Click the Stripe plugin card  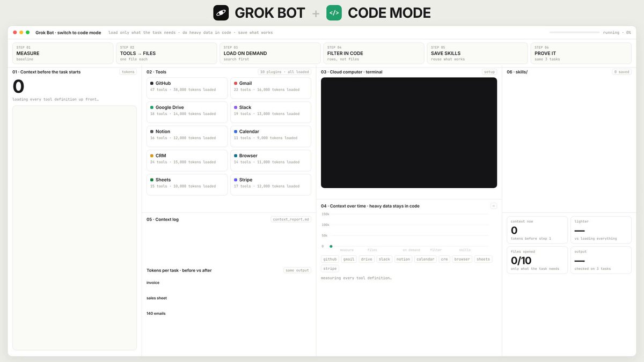[x=270, y=184]
